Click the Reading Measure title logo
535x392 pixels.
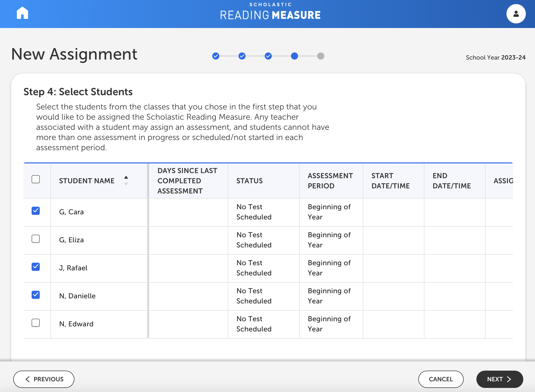[x=270, y=12]
